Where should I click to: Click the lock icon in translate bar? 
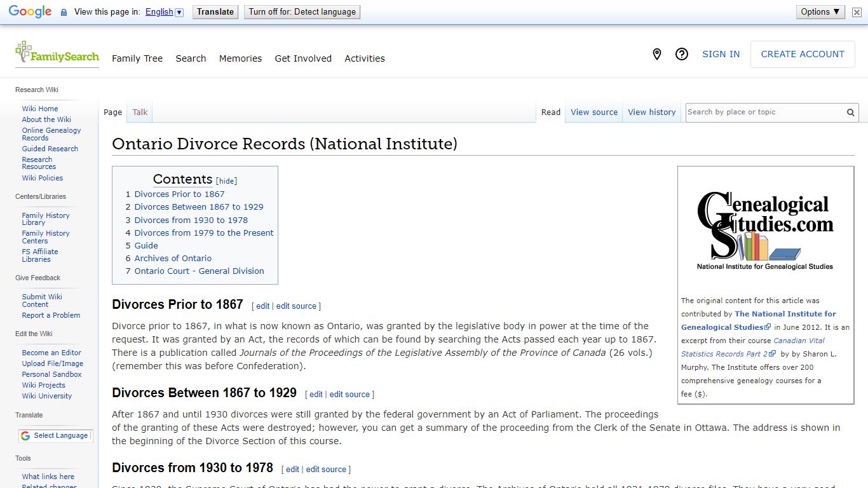click(x=64, y=12)
